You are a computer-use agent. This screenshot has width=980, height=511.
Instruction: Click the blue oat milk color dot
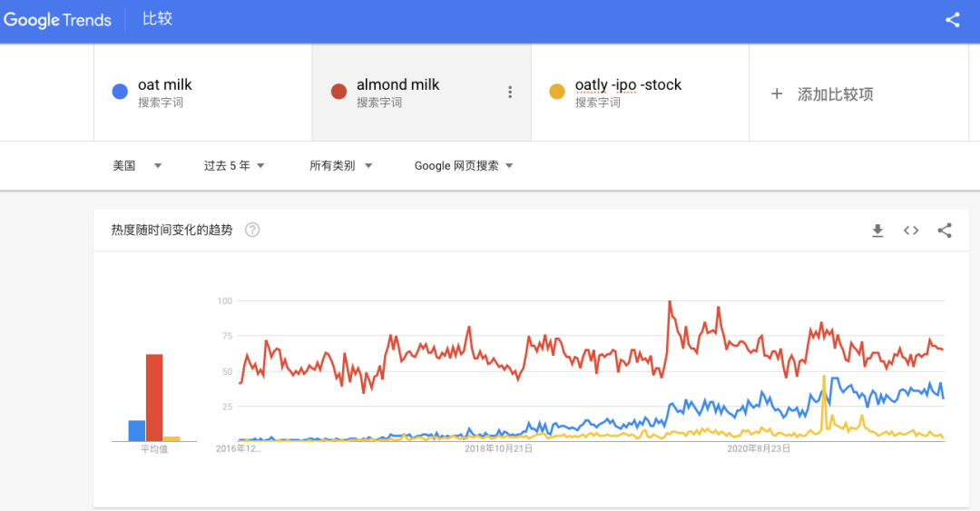pos(120,92)
